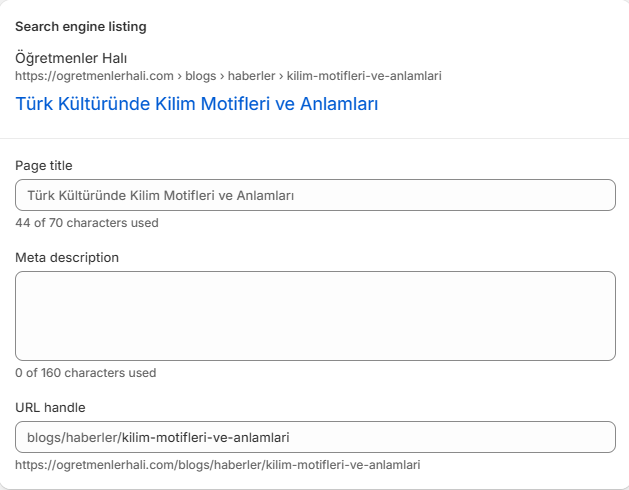This screenshot has height=490, width=629.
Task: Click the "Page title" field label
Action: [44, 165]
